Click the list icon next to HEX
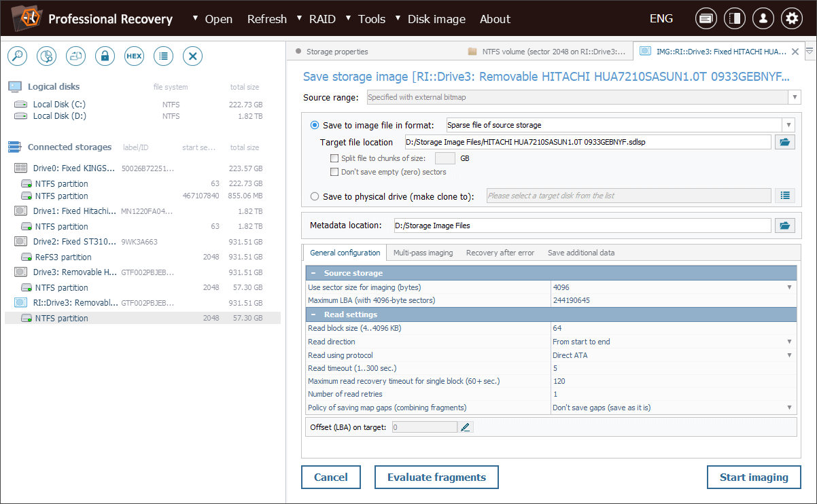The height and width of the screenshot is (504, 817). [163, 56]
